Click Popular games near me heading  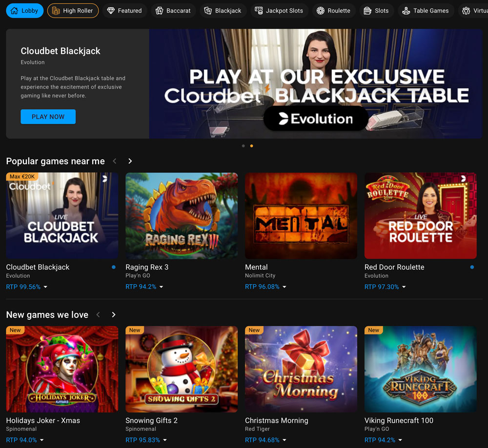[x=56, y=161]
